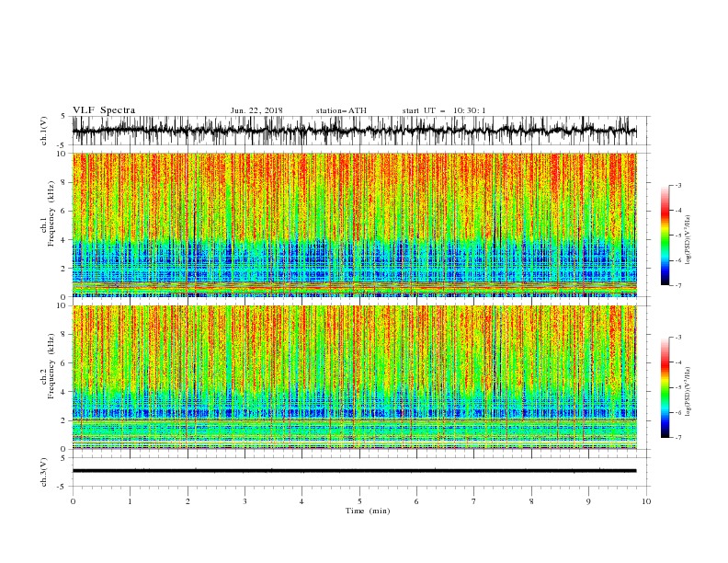Click time axis tick label "10"
This screenshot has width=728, height=563.
click(646, 501)
